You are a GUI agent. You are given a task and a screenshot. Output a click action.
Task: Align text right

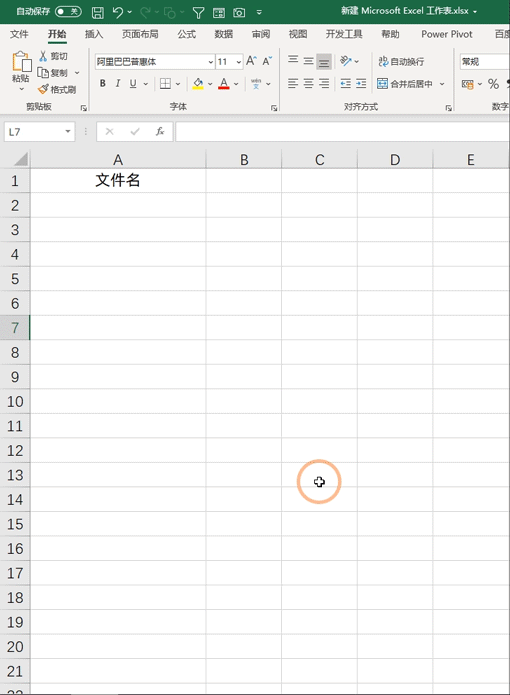(x=324, y=83)
